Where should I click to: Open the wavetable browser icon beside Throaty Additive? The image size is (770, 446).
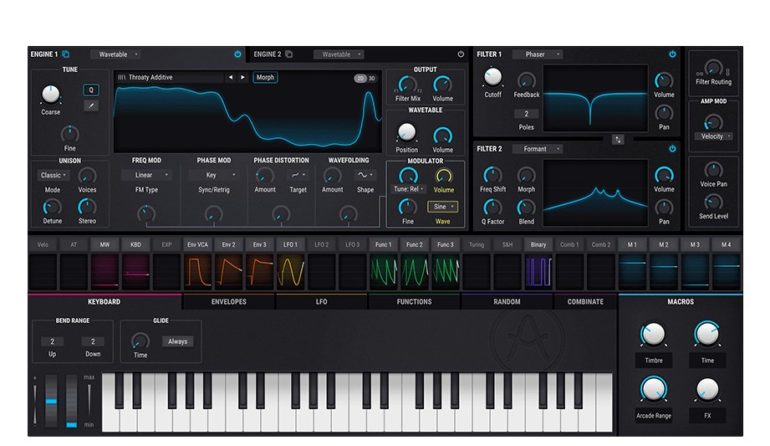coord(122,77)
